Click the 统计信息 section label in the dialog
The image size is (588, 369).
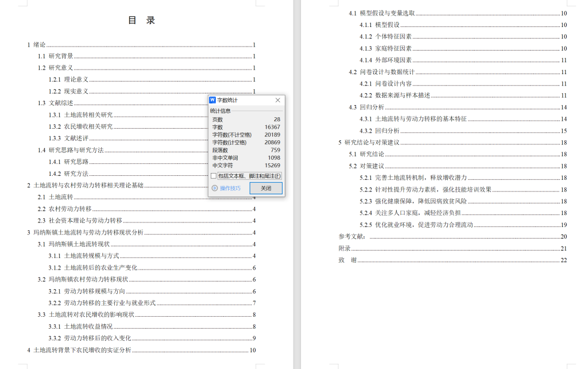[220, 110]
